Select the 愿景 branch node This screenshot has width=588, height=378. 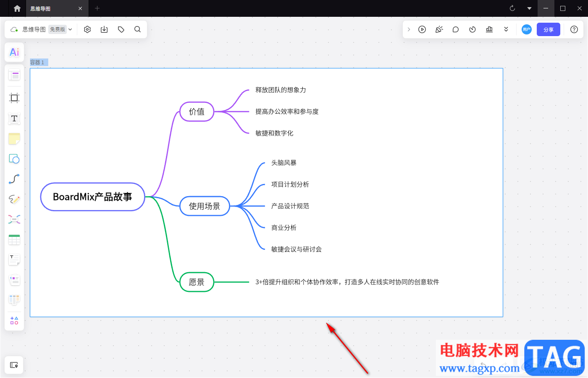click(197, 282)
